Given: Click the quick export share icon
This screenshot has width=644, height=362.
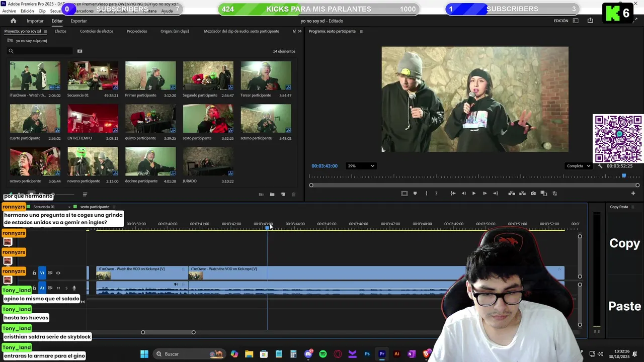Looking at the screenshot, I should coord(590,21).
